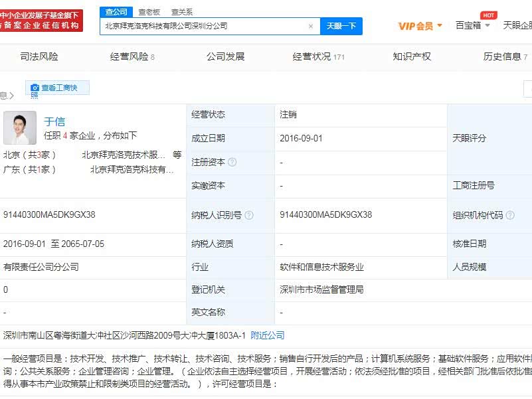This screenshot has height=399, width=532.
Task: Click camera icon on 查看工商快照 button
Action: [35, 88]
